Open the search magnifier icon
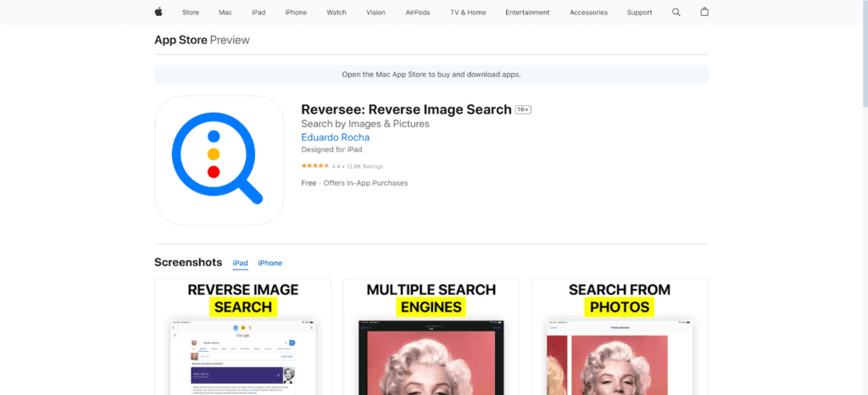The width and height of the screenshot is (868, 395). tap(676, 12)
